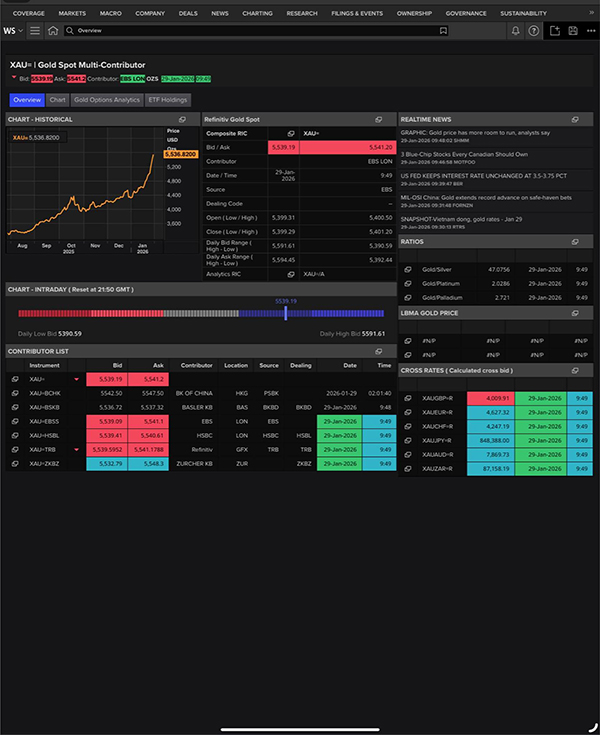Screen dimensions: 600x735
Task: Click link icon beside Gold/Silver ratio
Action: tap(407, 269)
